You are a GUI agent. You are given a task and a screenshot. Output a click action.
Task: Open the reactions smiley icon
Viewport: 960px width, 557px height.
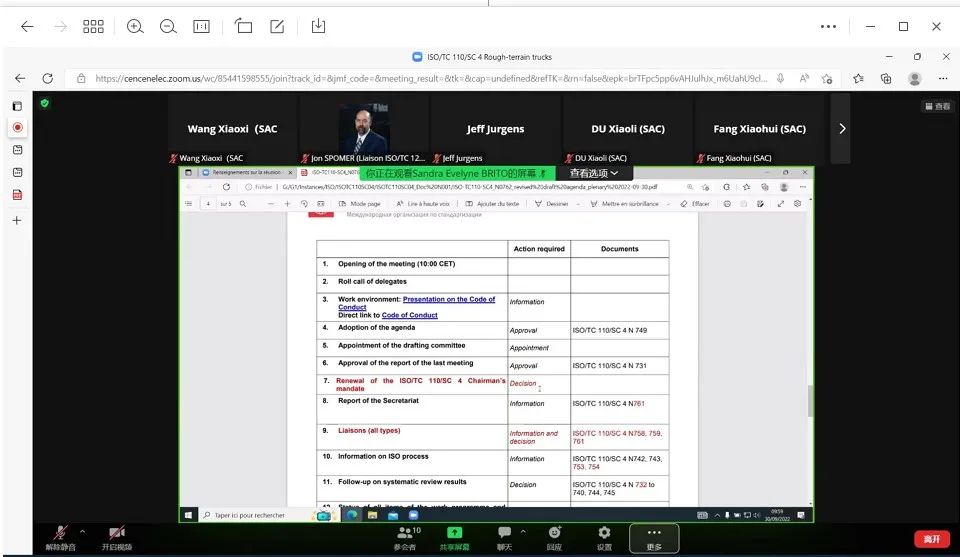[554, 537]
